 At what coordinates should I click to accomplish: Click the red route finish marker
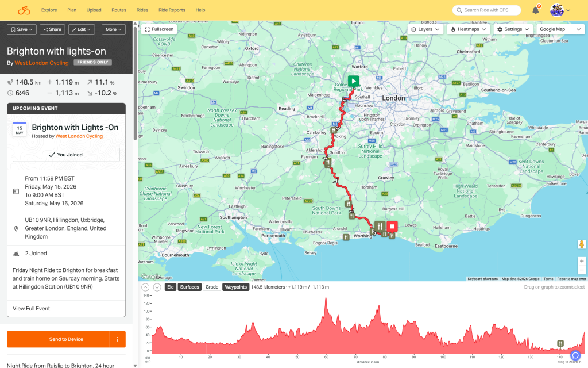(x=392, y=226)
